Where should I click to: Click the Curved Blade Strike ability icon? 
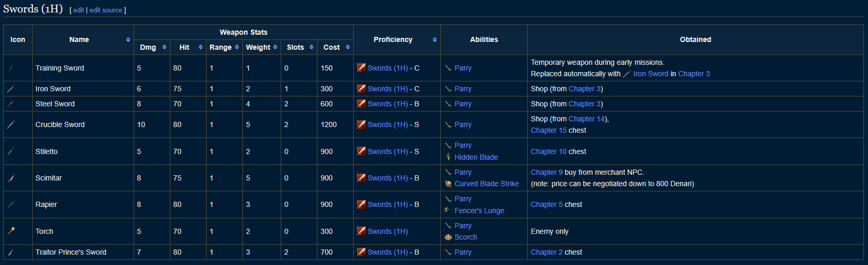[x=449, y=184]
